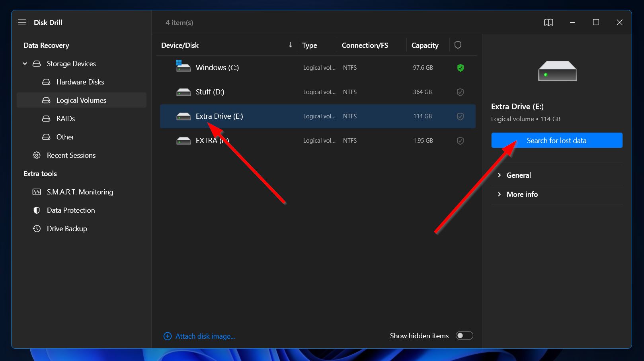
Task: Click protection shield for Stuff (D:)
Action: point(460,92)
